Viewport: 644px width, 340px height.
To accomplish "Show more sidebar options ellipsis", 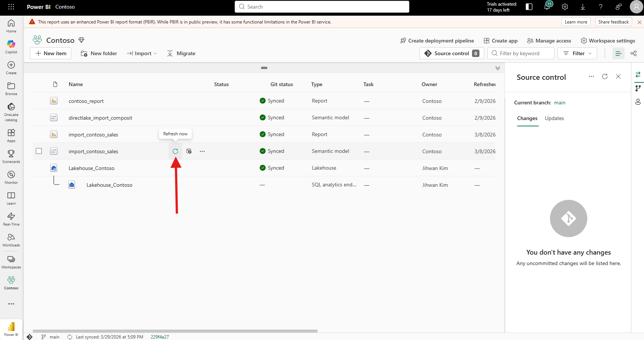I will (x=11, y=304).
